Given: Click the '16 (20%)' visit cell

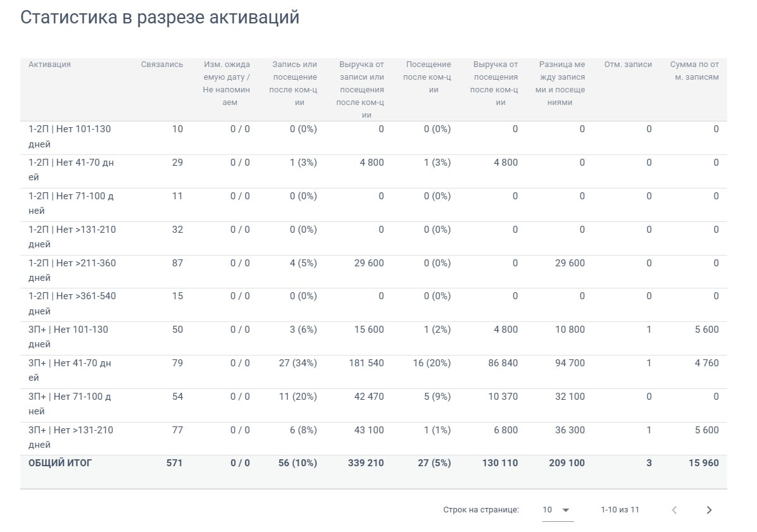Looking at the screenshot, I should click(432, 363).
